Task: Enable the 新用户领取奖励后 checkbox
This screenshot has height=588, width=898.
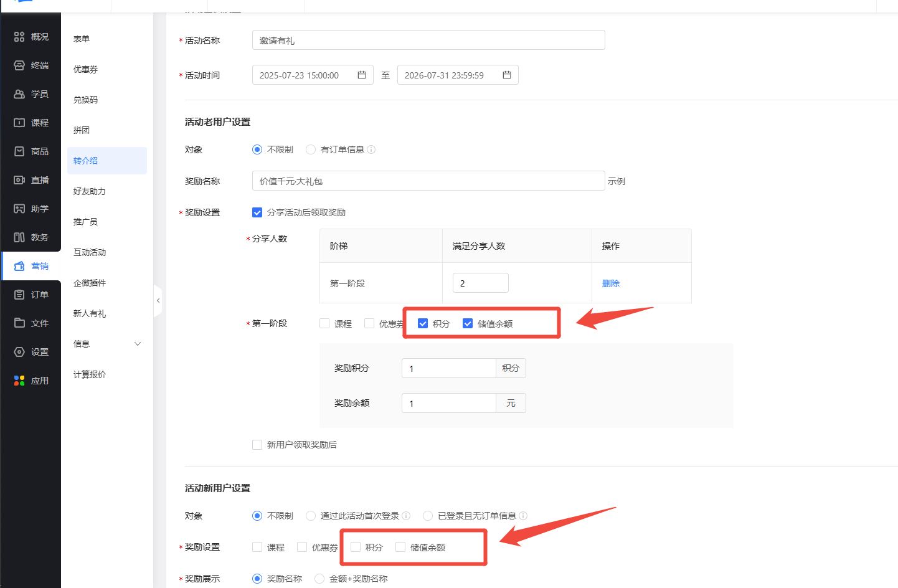Action: tap(257, 445)
